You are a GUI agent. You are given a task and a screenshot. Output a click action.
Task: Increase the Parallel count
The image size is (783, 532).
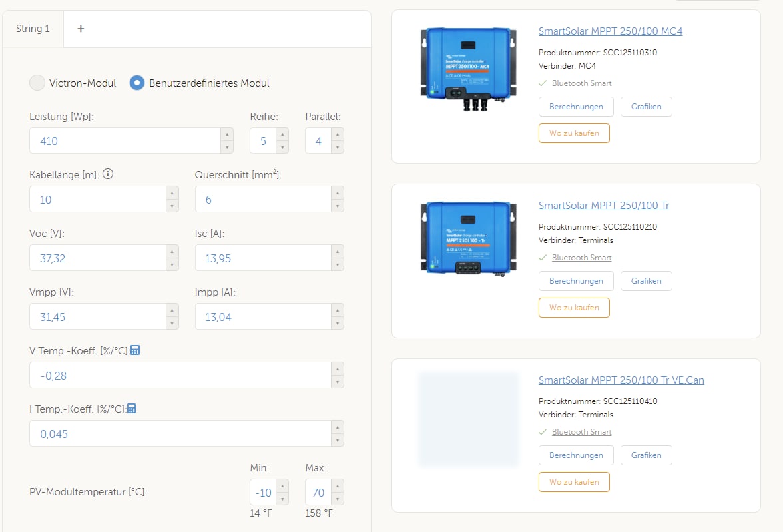point(338,134)
